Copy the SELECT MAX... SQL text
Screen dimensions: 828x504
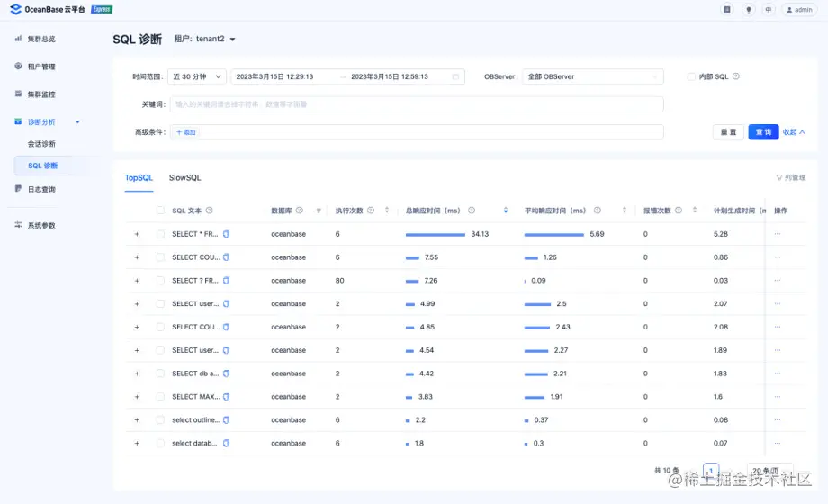[x=226, y=397]
